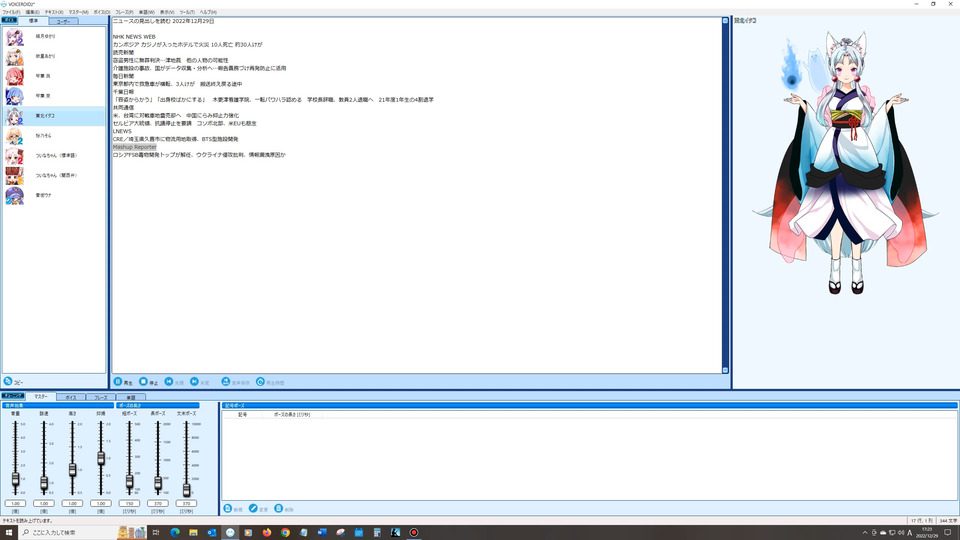
Task: Click the 抑揚 intonation slider handle
Action: pyautogui.click(x=101, y=458)
